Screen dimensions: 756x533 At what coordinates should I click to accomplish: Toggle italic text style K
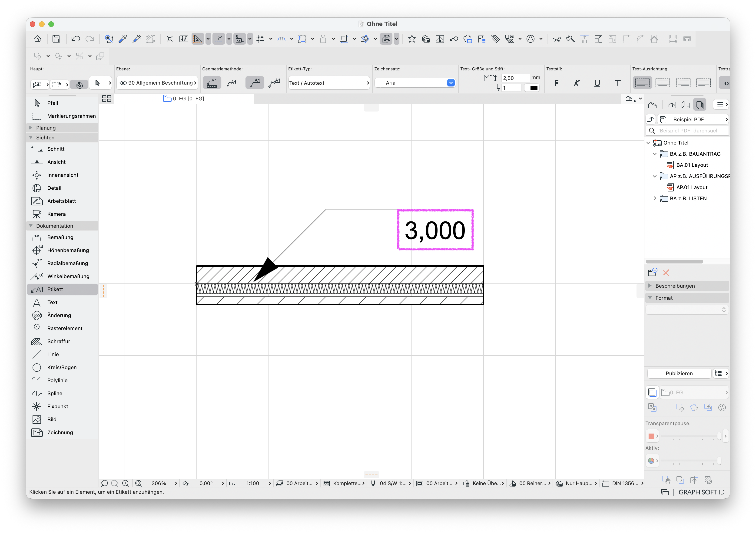577,83
